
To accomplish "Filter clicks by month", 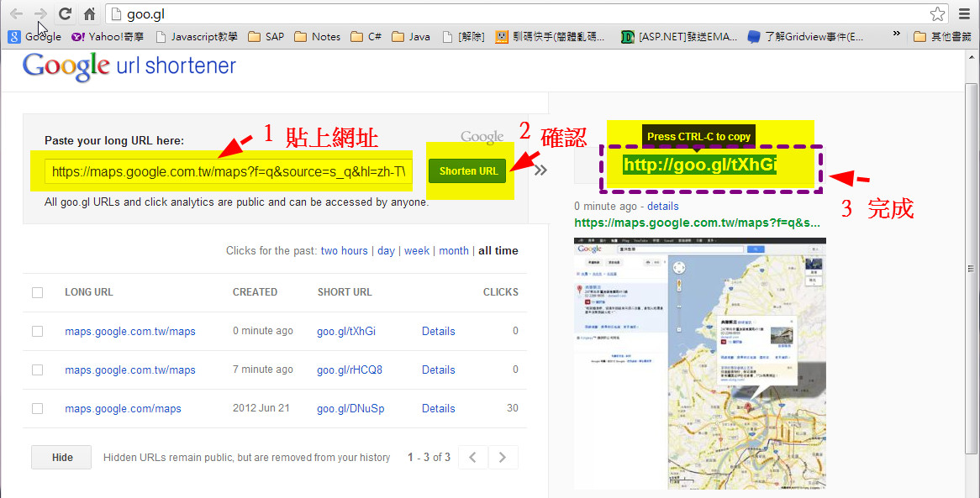I will click(454, 250).
